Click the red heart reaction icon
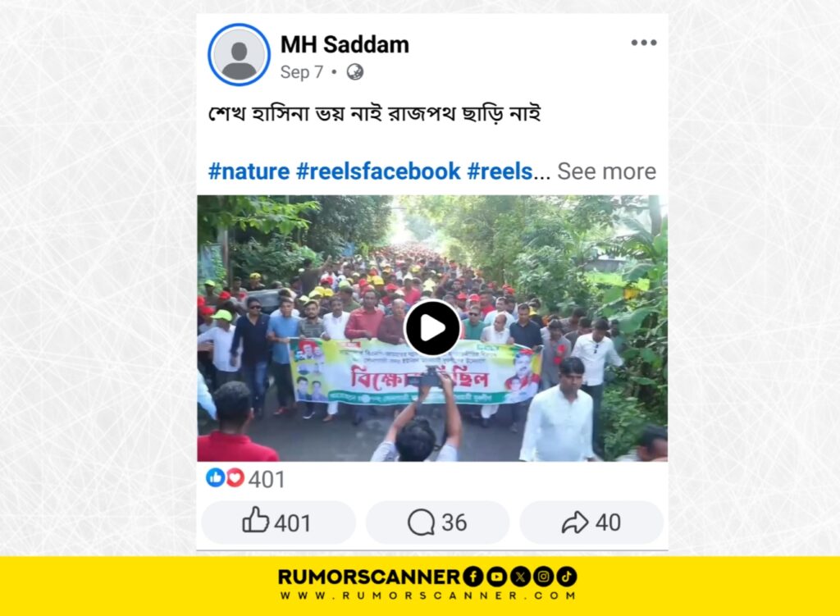The image size is (840, 616). (235, 477)
